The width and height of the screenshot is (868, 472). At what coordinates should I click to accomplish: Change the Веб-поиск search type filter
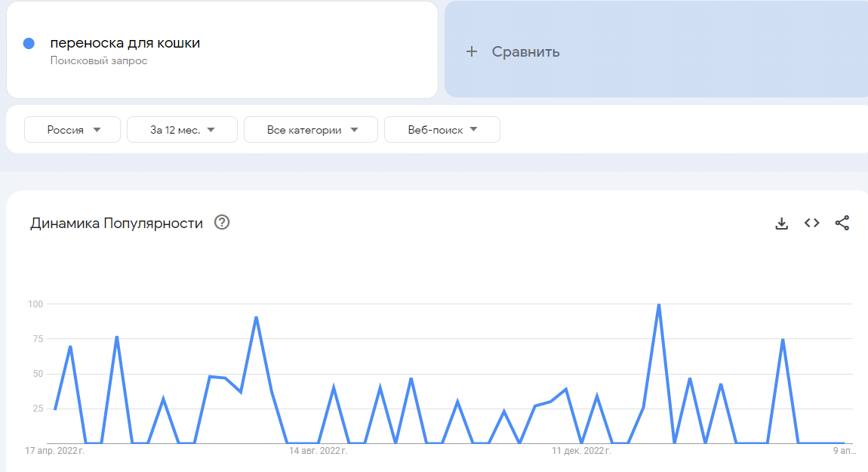click(x=442, y=129)
